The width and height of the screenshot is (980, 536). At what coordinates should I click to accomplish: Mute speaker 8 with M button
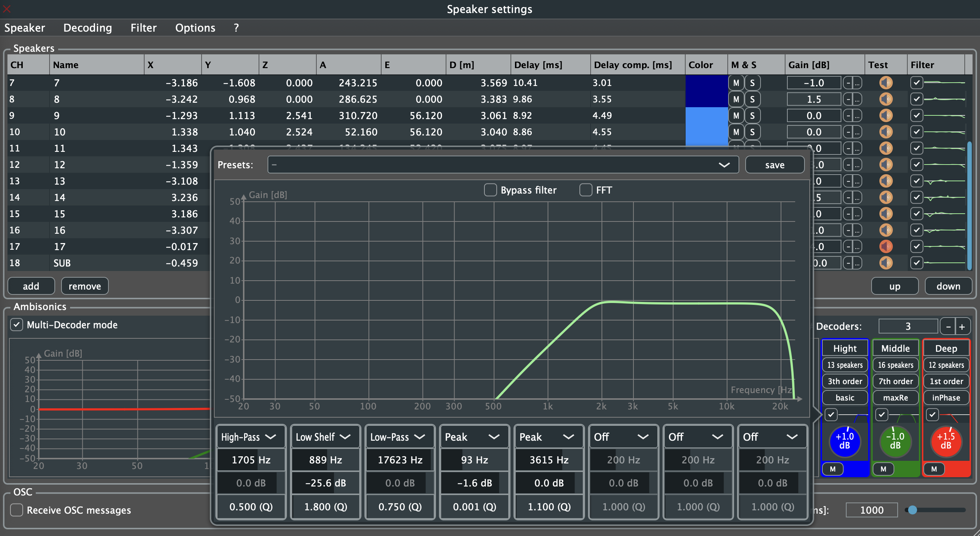click(x=736, y=99)
